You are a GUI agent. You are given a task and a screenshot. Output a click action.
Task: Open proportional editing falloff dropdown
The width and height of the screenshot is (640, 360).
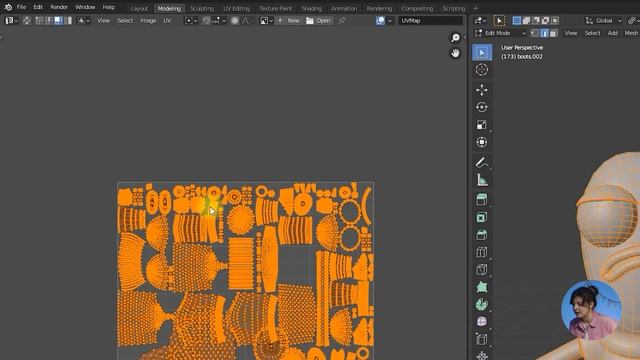(246, 20)
